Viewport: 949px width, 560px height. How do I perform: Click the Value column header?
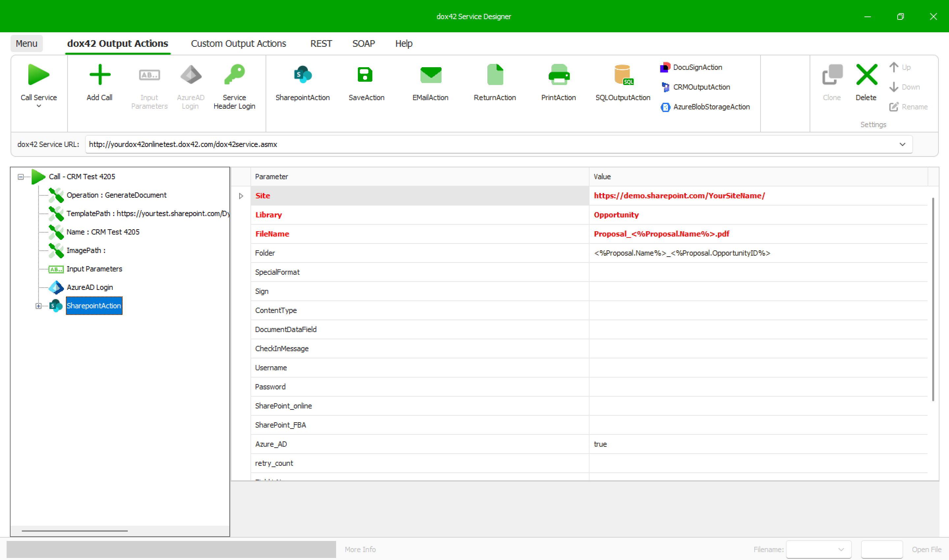758,177
